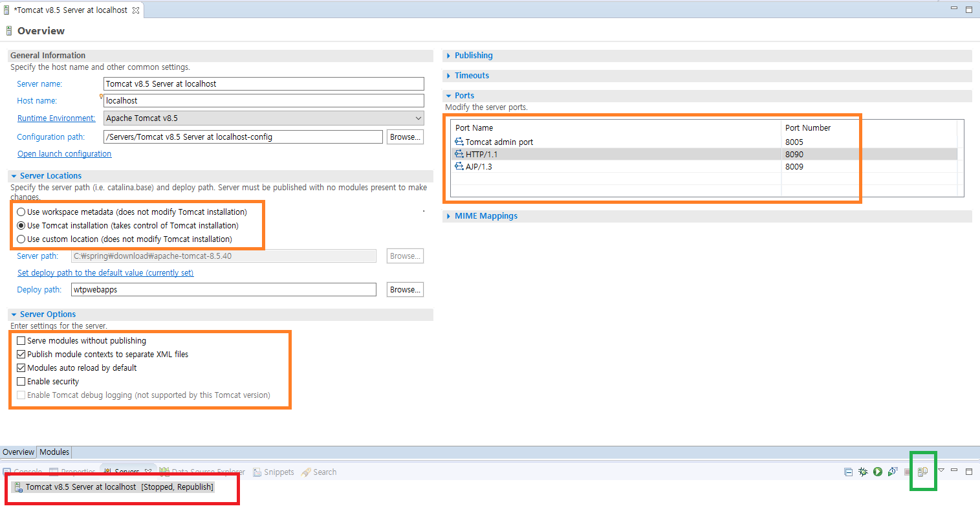Click the Tomcat admin port icon
Viewport: 980px width, 526px height.
[x=459, y=142]
